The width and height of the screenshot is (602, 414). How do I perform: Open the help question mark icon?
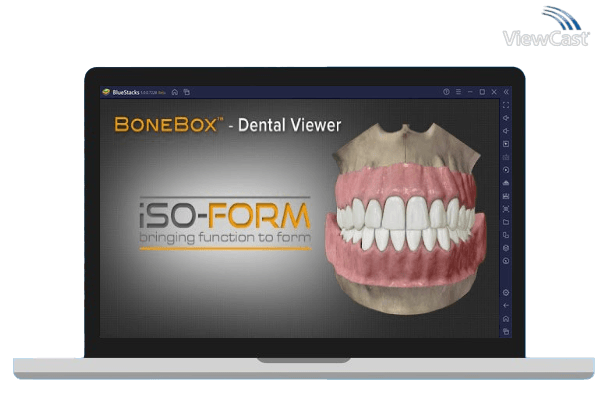[446, 92]
